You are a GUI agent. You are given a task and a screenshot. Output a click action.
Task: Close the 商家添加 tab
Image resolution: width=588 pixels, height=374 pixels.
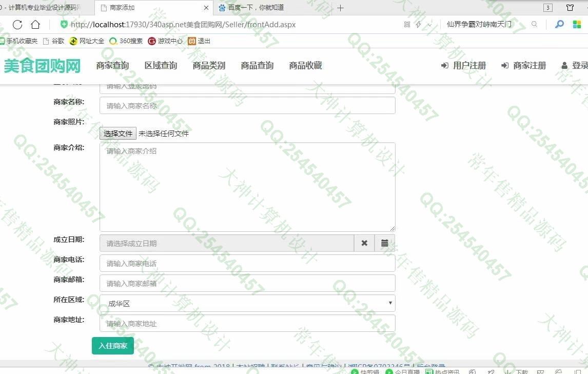pyautogui.click(x=206, y=8)
